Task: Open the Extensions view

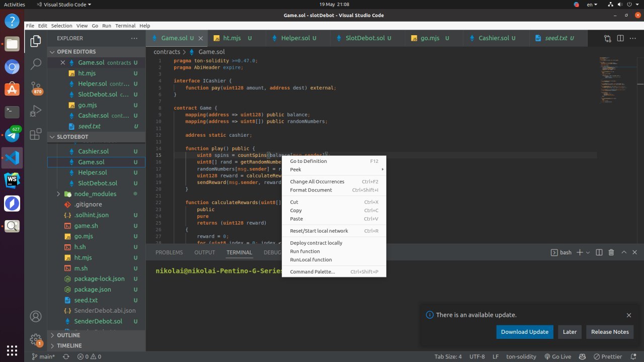Action: [x=36, y=134]
